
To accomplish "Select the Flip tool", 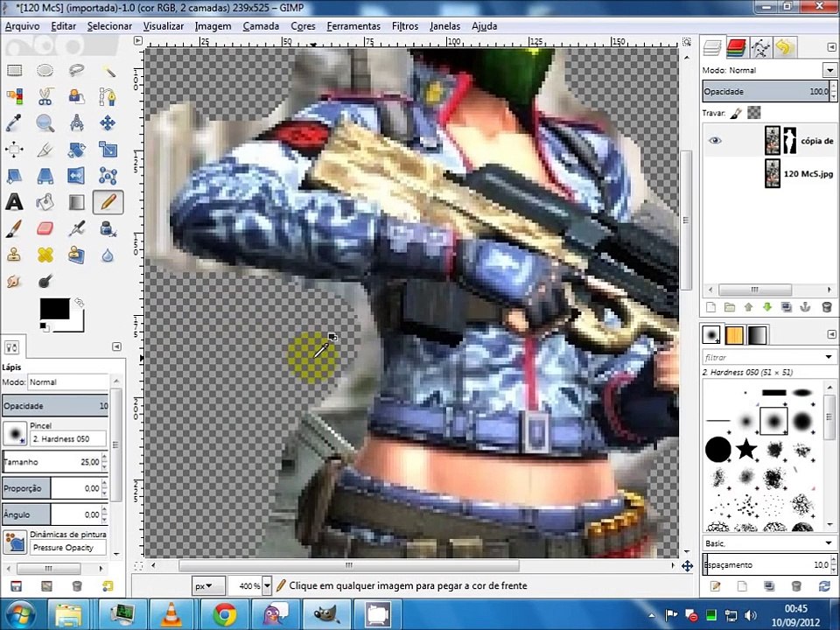I will pos(77,176).
